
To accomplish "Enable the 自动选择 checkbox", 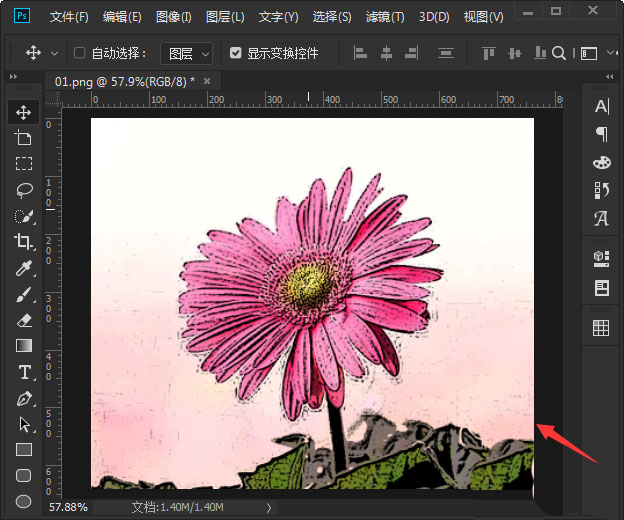I will (80, 53).
